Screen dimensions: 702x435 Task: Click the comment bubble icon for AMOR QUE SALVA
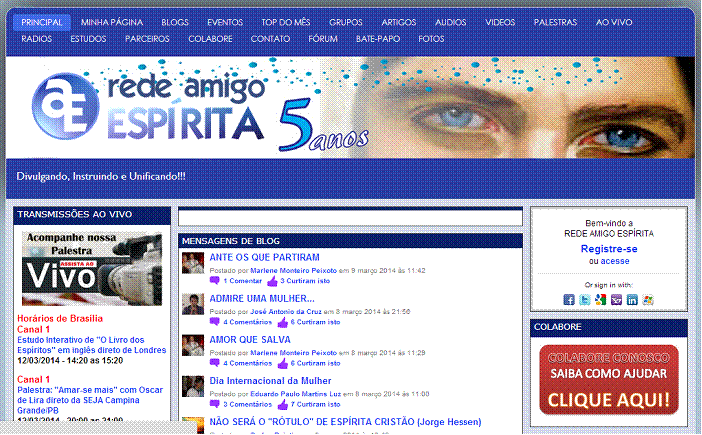215,363
